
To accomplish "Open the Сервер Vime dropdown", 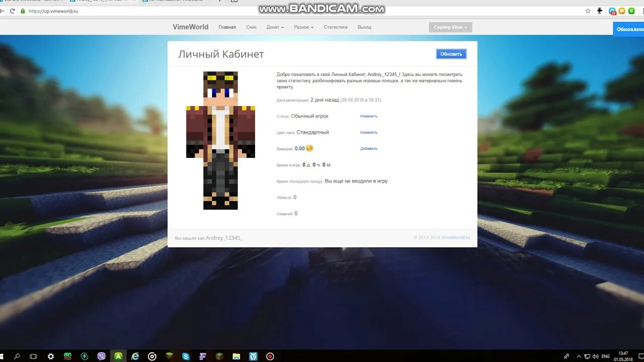I will (x=450, y=27).
